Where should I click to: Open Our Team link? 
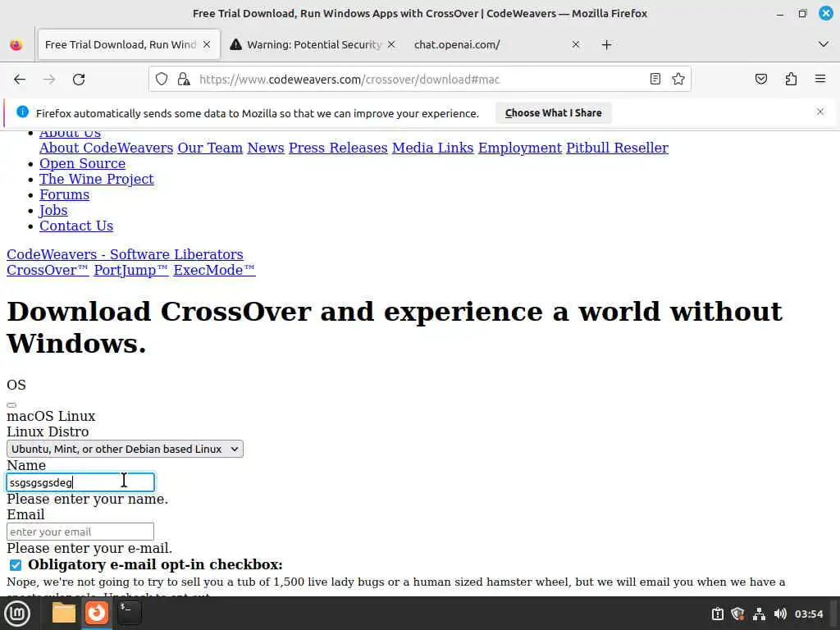pyautogui.click(x=210, y=148)
